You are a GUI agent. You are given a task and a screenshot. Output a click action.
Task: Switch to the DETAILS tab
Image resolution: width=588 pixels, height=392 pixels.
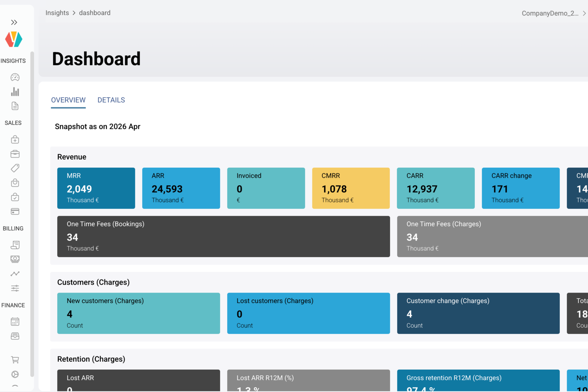(111, 100)
